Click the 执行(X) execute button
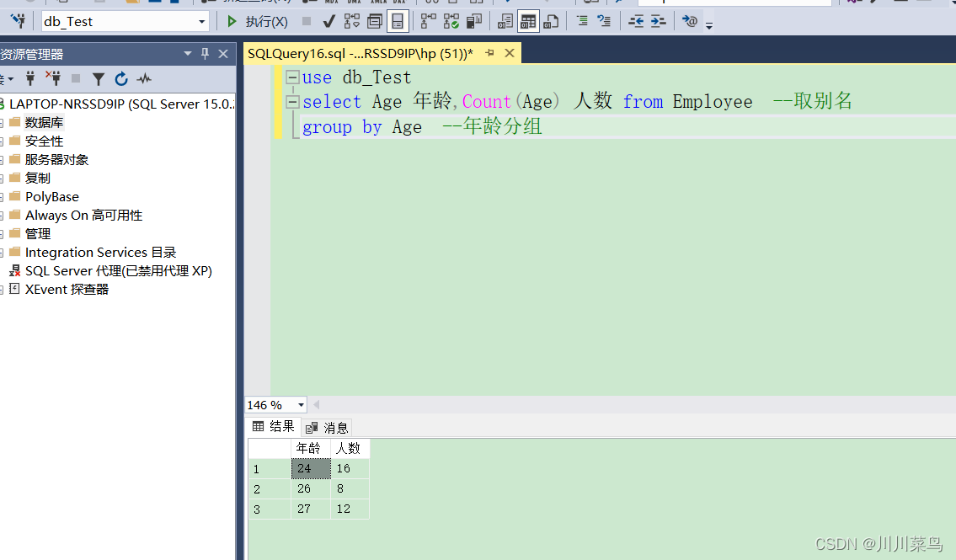 pos(257,22)
